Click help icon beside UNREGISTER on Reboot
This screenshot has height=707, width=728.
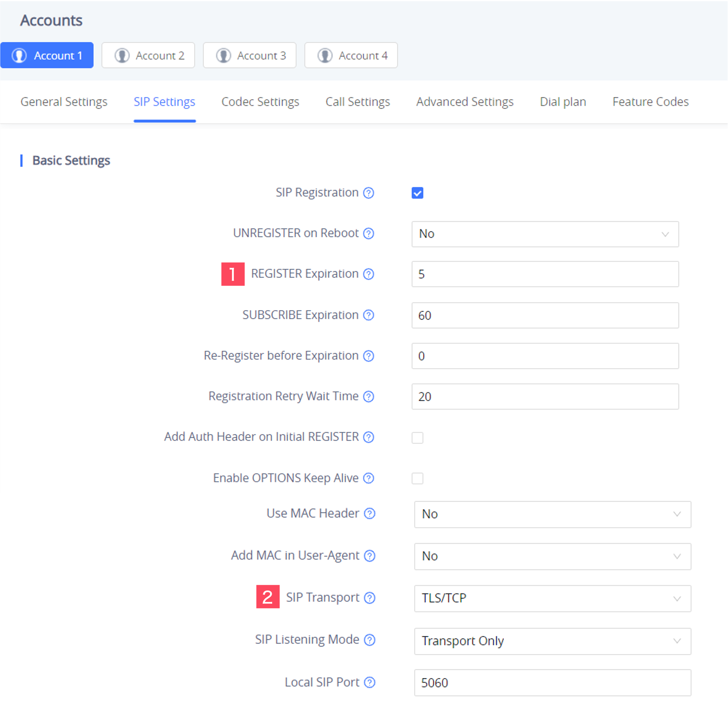tap(368, 233)
